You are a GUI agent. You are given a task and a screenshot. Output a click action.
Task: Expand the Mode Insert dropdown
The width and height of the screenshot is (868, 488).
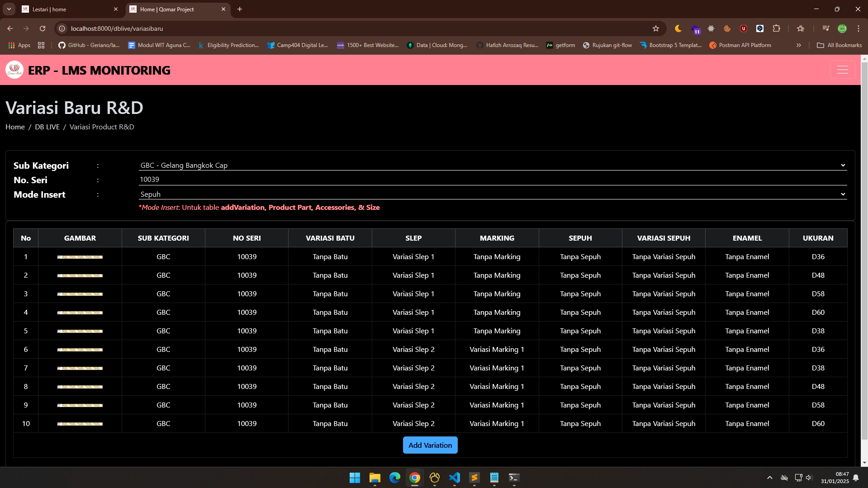tap(493, 194)
